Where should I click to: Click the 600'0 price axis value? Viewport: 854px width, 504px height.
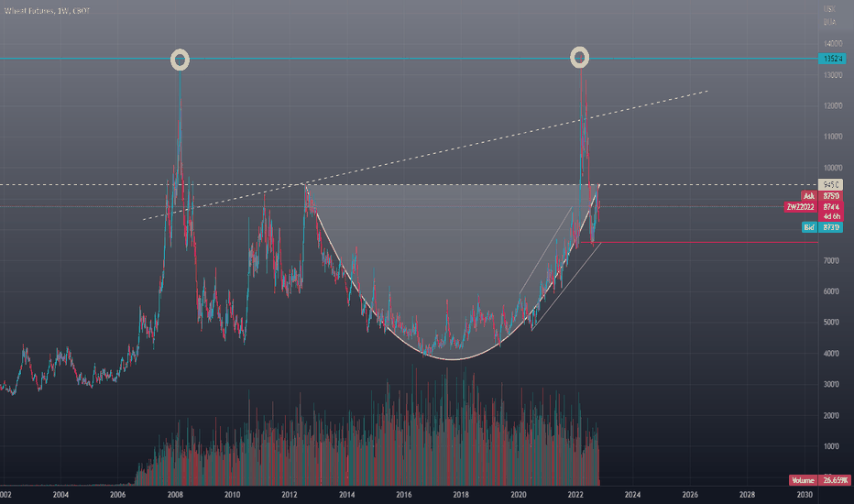click(x=831, y=291)
